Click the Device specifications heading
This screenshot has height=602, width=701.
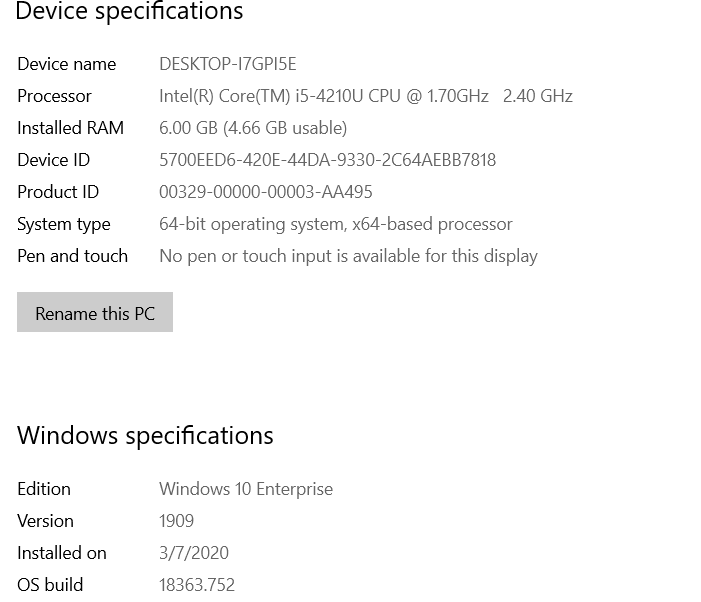129,12
